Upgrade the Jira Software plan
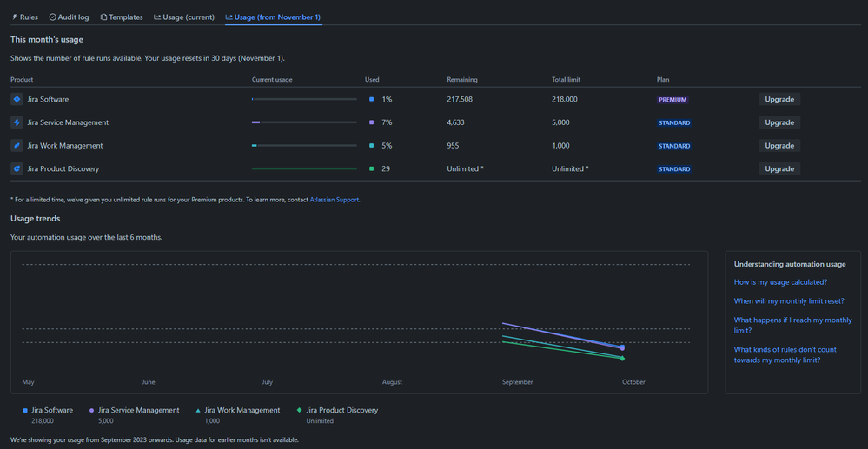Viewport: 868px width, 449px height. [779, 100]
